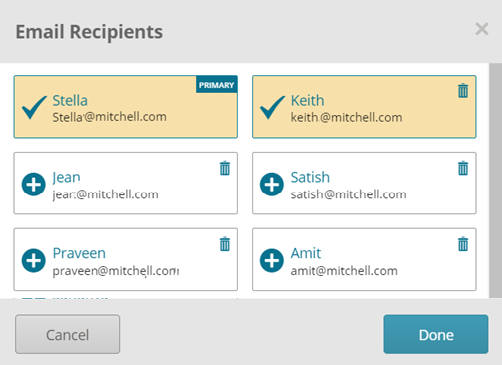The image size is (502, 365).
Task: Click Satish's email address text
Action: 348,194
